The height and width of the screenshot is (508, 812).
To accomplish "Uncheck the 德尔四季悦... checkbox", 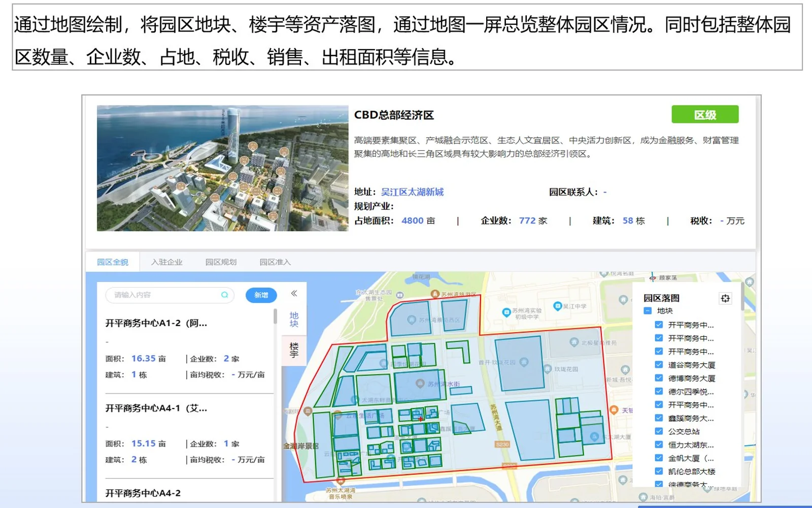I will coord(659,391).
